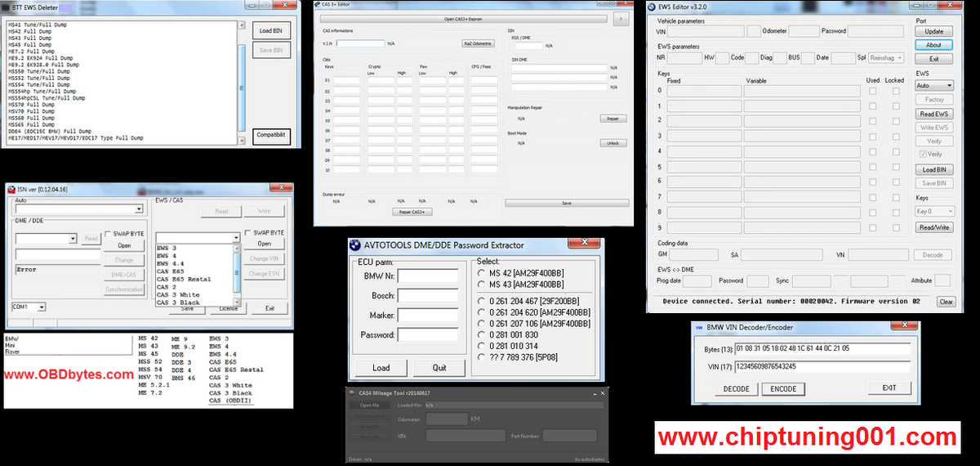
Task: Click the BMW Nr input field in AVTOTOOLS
Action: point(427,276)
